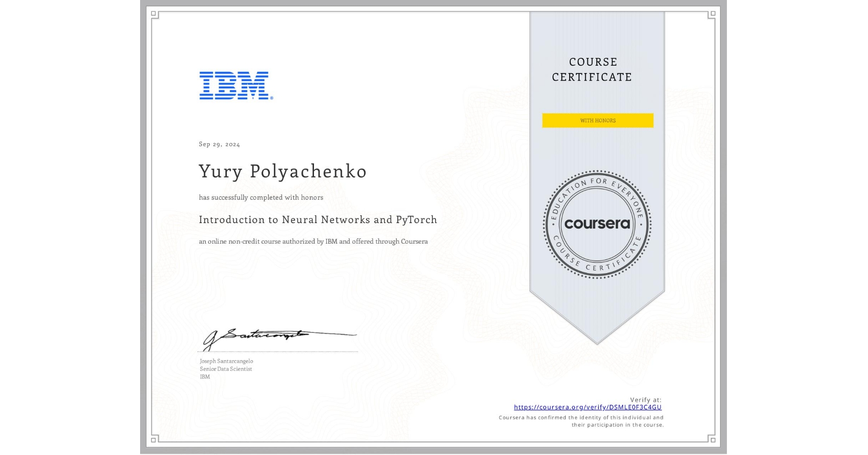Click the 'Verify at:' label
This screenshot has width=868, height=455.
click(645, 400)
